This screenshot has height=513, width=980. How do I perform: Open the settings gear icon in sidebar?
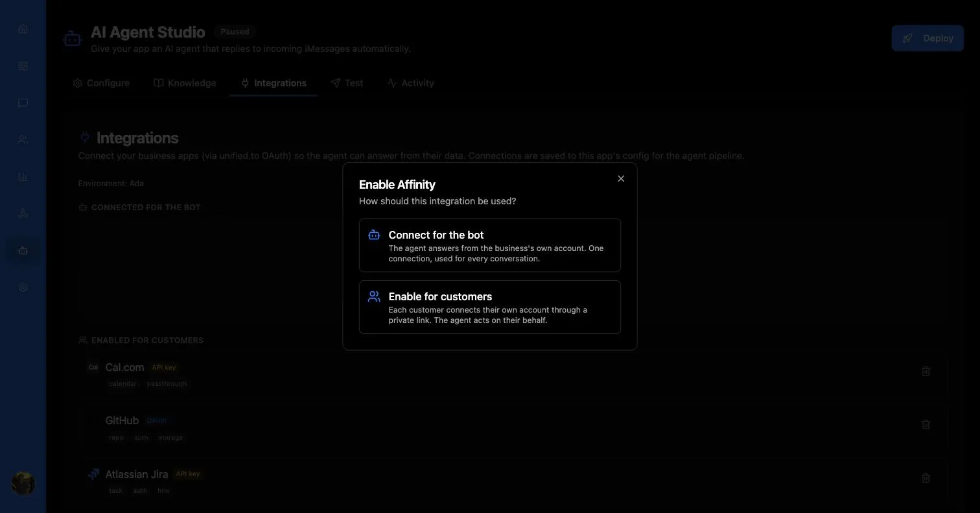click(23, 287)
